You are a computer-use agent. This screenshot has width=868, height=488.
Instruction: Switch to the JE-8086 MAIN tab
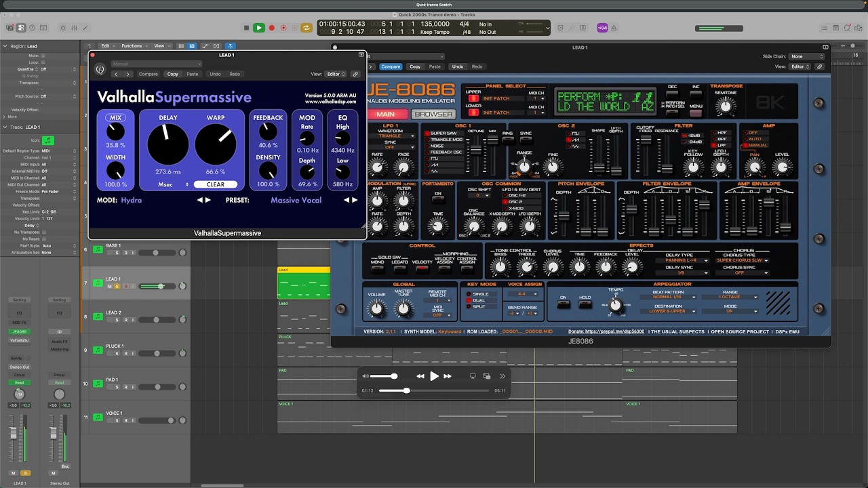pyautogui.click(x=386, y=114)
